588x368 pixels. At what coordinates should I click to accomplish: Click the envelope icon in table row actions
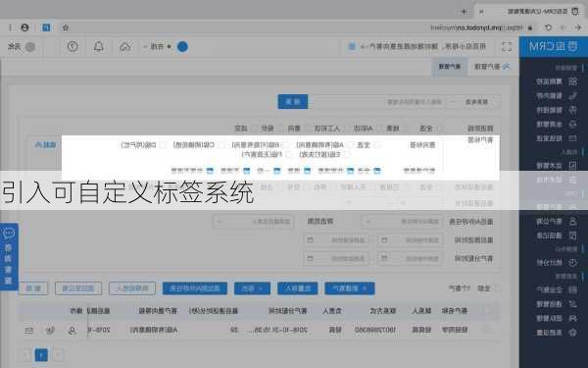click(28, 330)
